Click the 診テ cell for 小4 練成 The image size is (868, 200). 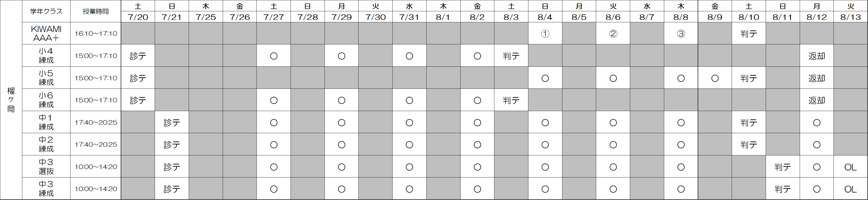138,56
